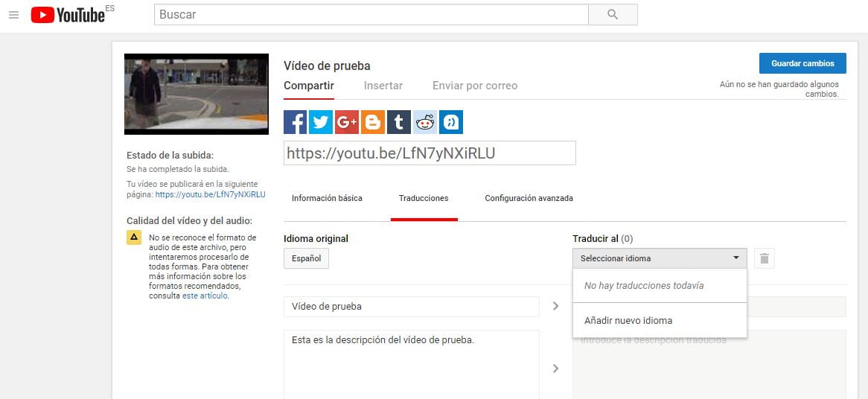Choose Añadir nuevo idioma option
Viewport: 868px width, 399px height.
628,321
